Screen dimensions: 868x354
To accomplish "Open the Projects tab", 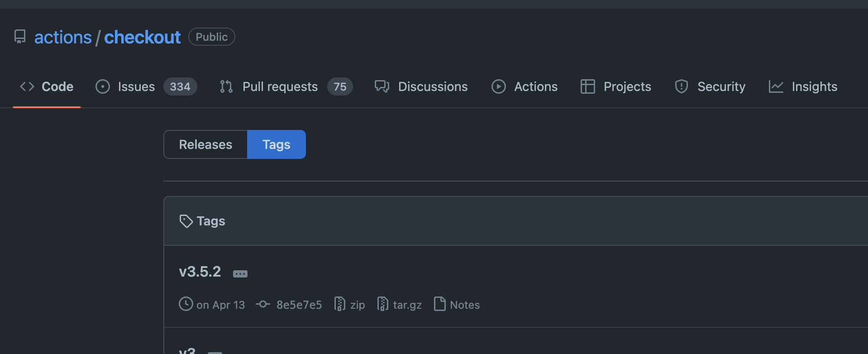I will [615, 86].
